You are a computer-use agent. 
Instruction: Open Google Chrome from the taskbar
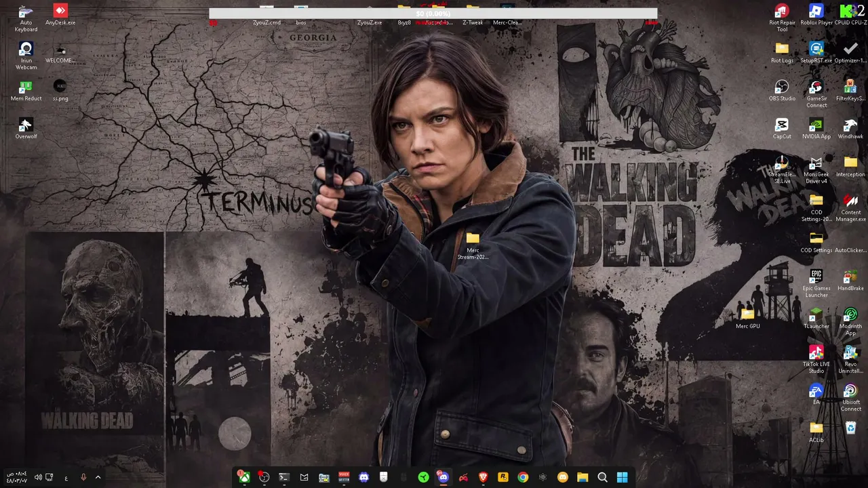(523, 477)
